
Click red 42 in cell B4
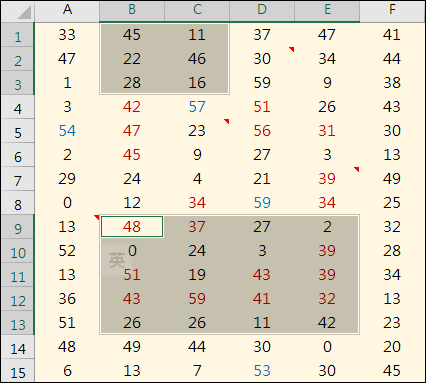click(132, 107)
